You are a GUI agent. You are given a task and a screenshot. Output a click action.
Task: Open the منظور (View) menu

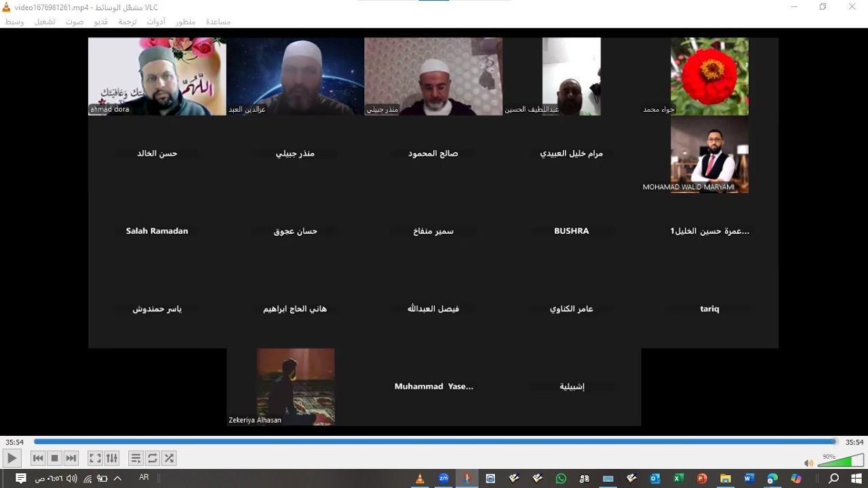pos(185,22)
